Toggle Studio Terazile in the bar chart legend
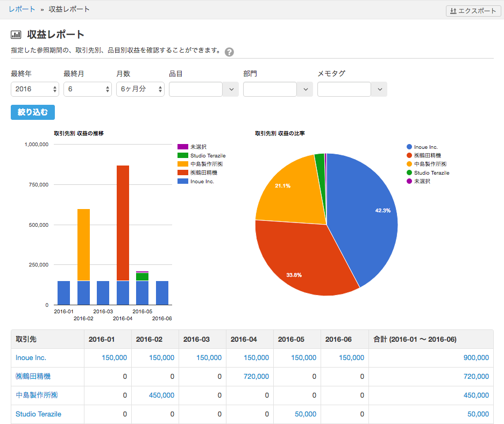Image resolution: width=504 pixels, height=424 pixels. 209,155
